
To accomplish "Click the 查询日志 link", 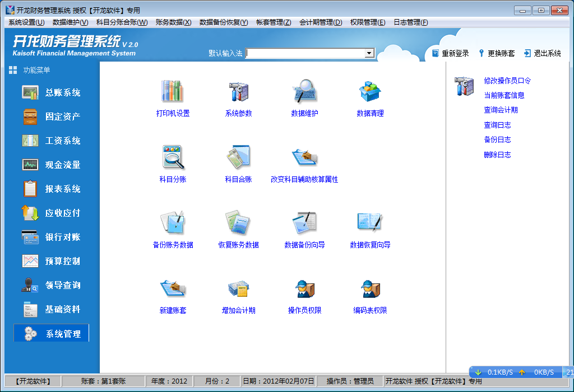I will (497, 125).
